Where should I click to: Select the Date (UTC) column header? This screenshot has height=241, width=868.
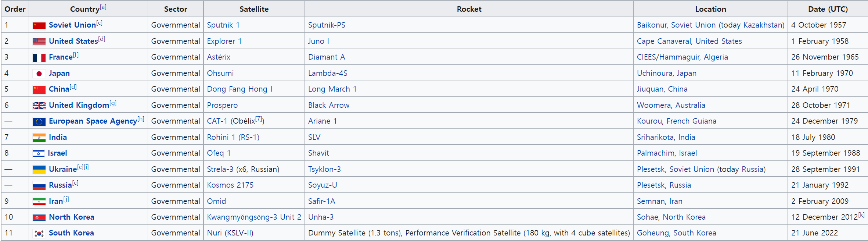[828, 9]
